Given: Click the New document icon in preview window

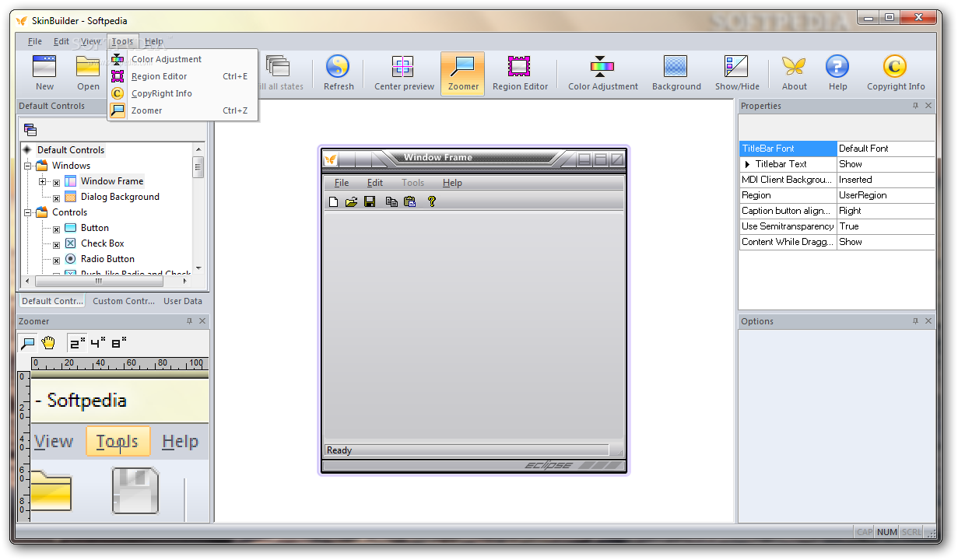Looking at the screenshot, I should pos(333,201).
